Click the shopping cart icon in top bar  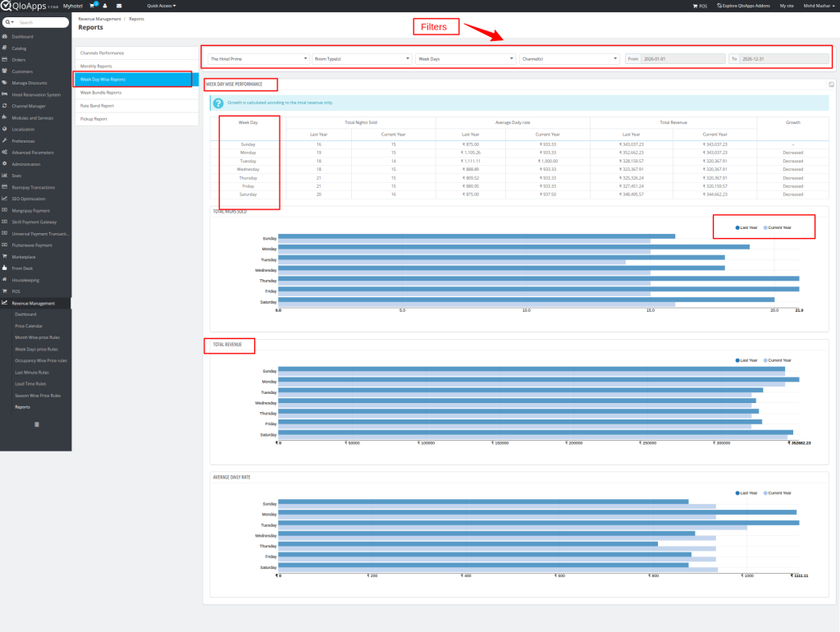93,6
